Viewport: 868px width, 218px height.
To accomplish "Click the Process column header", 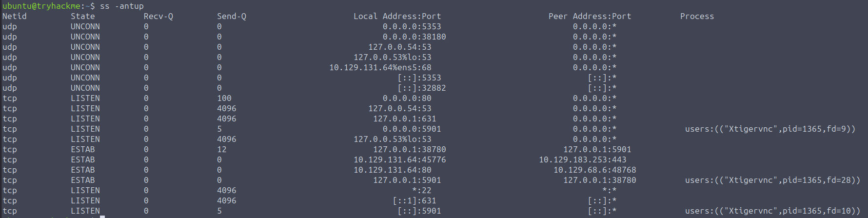I will [696, 16].
